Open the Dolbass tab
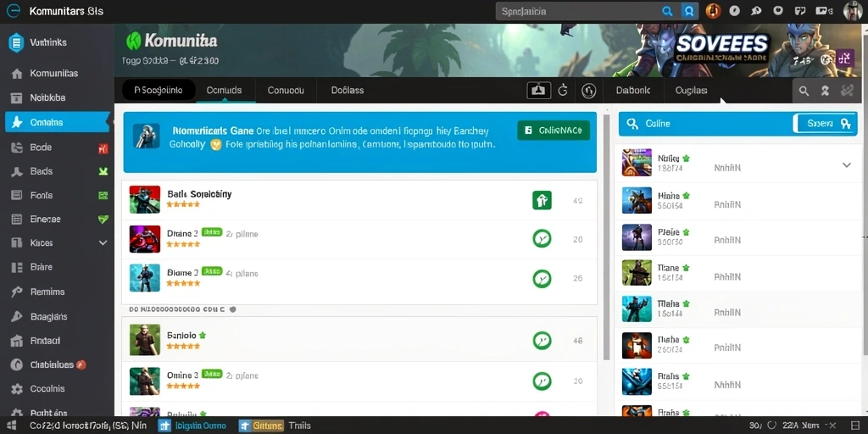 click(x=347, y=90)
